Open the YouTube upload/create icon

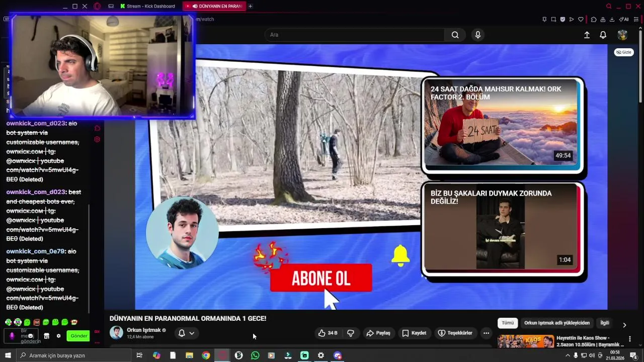click(587, 35)
